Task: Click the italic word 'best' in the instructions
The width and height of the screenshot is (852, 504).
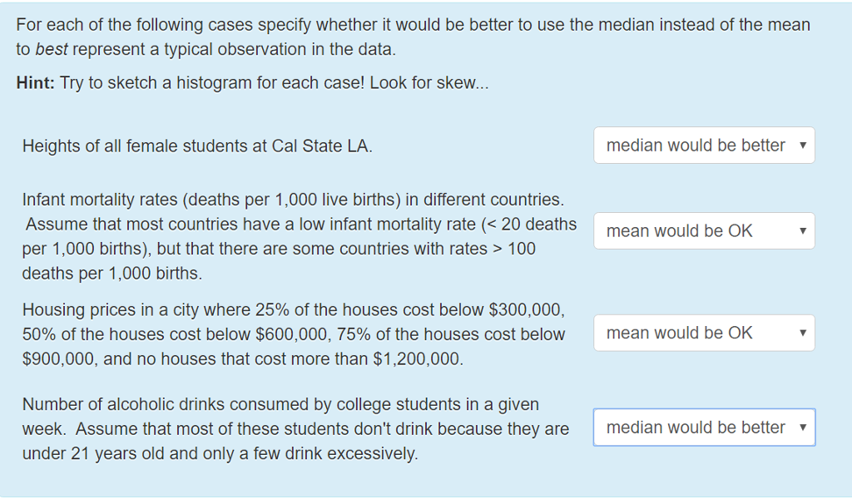Action: click(x=52, y=49)
